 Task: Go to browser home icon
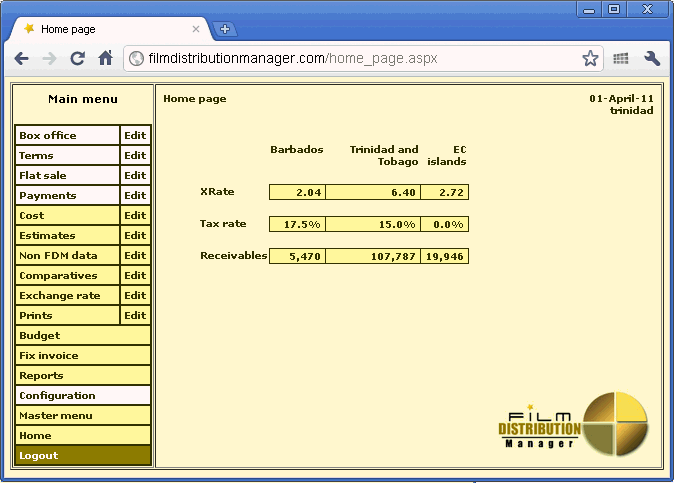pyautogui.click(x=105, y=59)
